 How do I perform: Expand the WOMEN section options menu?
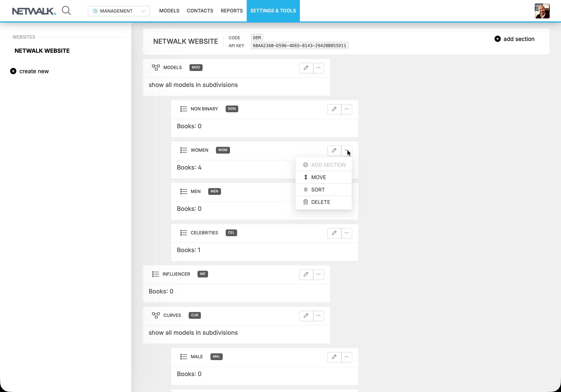[347, 151]
